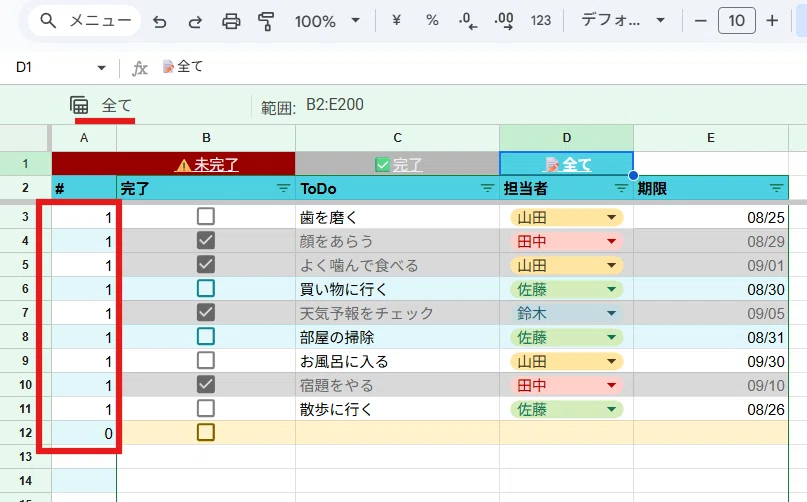Uncheck the box for 宿題をやる
The width and height of the screenshot is (807, 502).
click(x=206, y=385)
